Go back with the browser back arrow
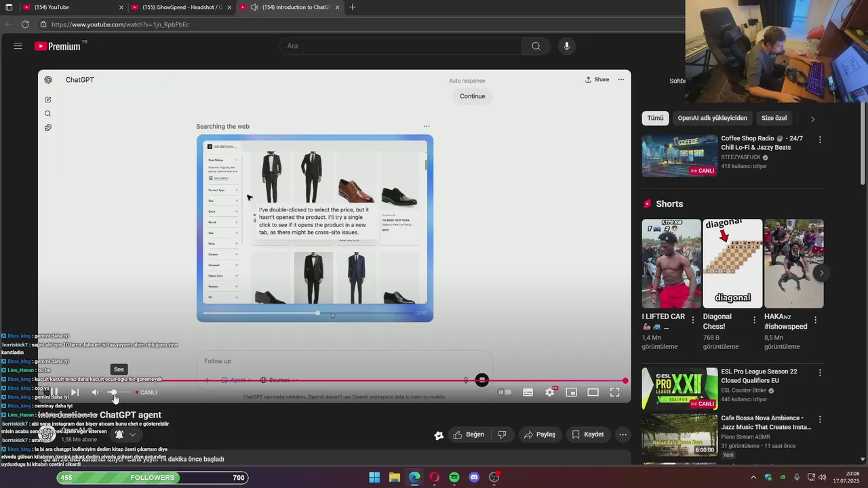Screen dimensions: 868x488 point(9,24)
